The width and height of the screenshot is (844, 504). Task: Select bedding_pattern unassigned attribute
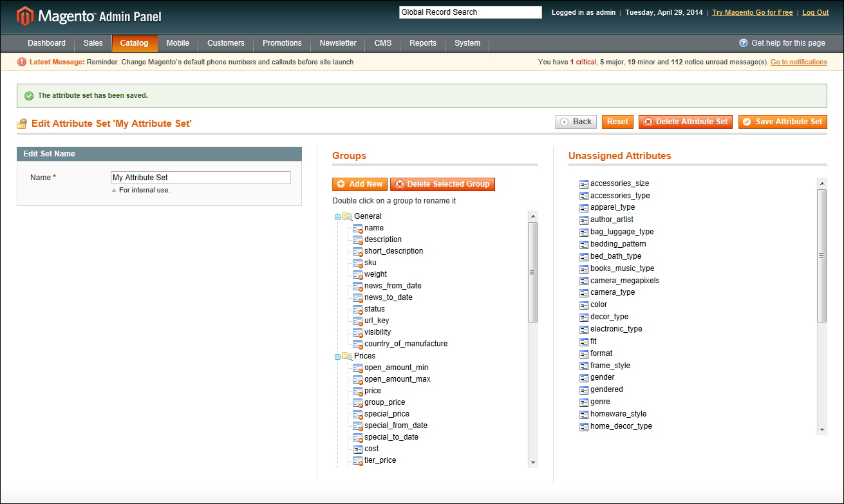pyautogui.click(x=618, y=244)
